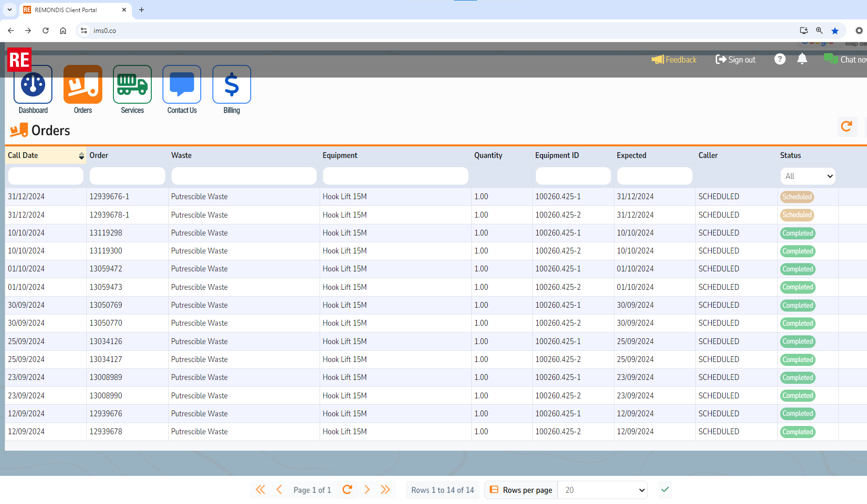The image size is (867, 504).
Task: Open notifications bell icon
Action: [x=802, y=59]
